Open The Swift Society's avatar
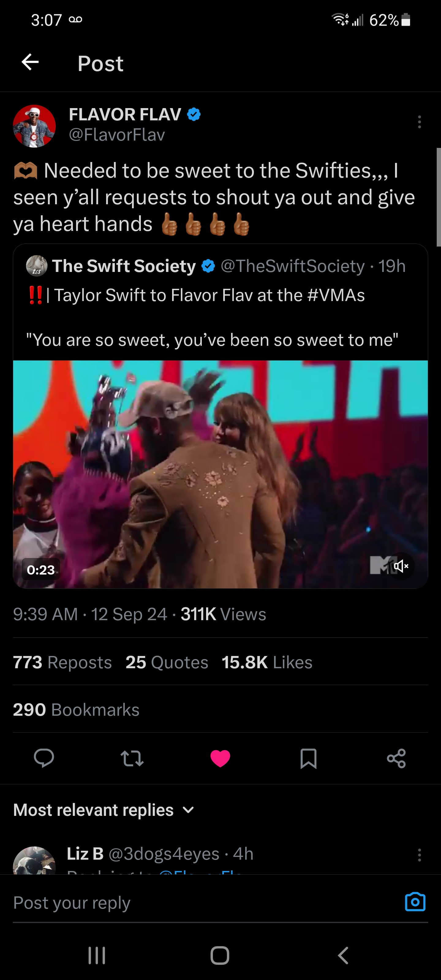This screenshot has height=980, width=441. pyautogui.click(x=36, y=266)
